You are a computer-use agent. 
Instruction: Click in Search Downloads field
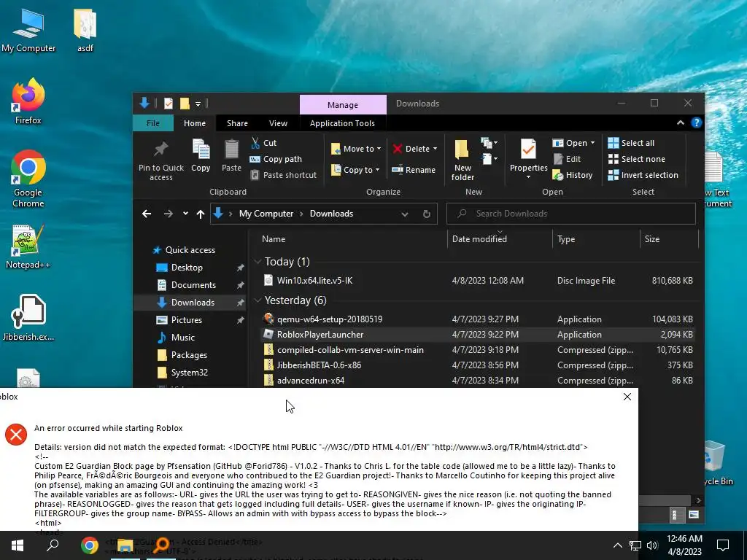(x=571, y=214)
